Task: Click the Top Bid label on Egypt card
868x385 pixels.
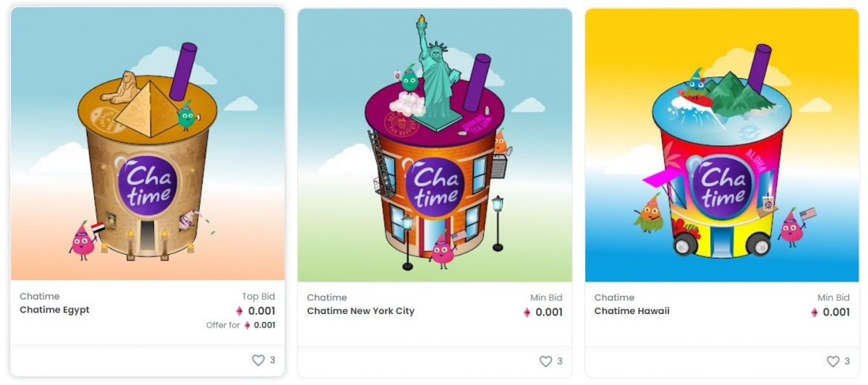Action: pyautogui.click(x=258, y=296)
